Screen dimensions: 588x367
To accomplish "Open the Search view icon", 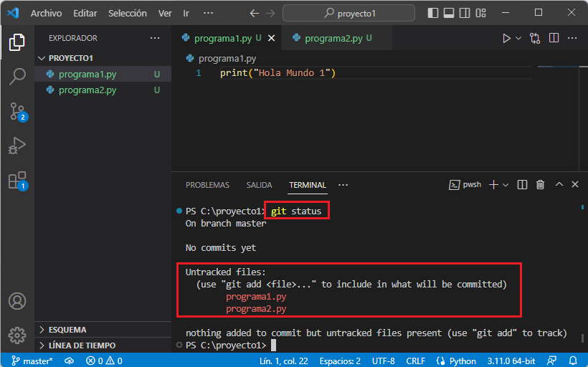I will (17, 77).
